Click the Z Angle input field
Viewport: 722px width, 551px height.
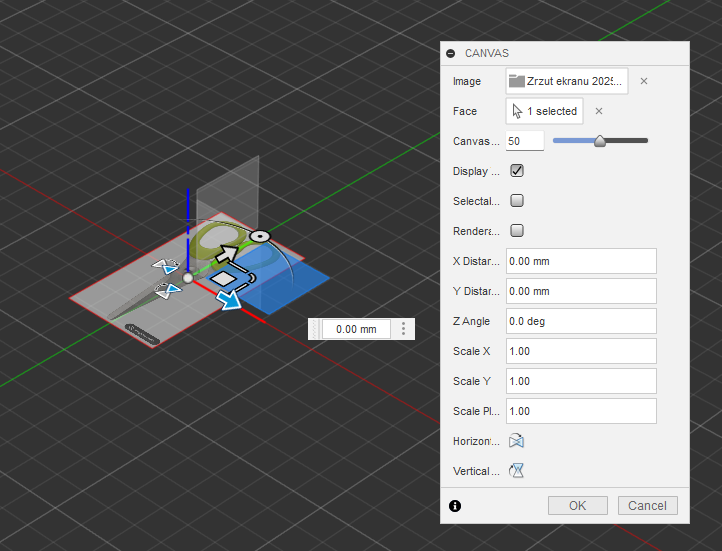pos(581,321)
